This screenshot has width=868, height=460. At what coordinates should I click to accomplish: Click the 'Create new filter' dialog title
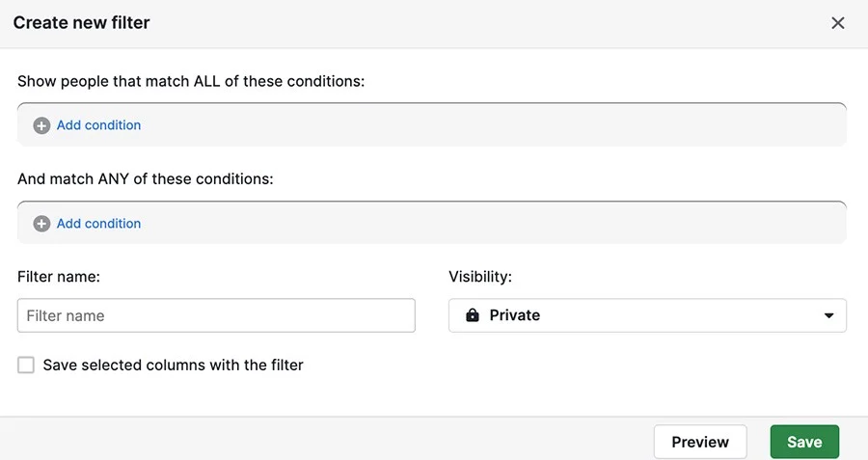click(81, 23)
